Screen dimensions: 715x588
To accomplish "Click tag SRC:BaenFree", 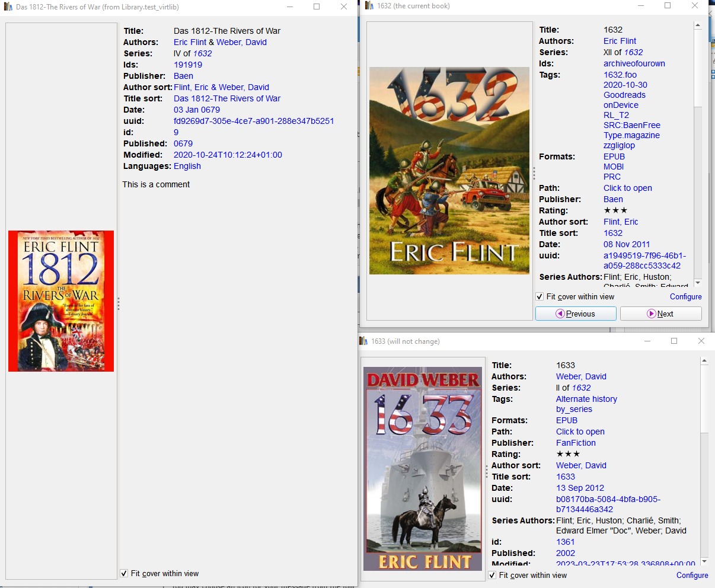I will 632,125.
